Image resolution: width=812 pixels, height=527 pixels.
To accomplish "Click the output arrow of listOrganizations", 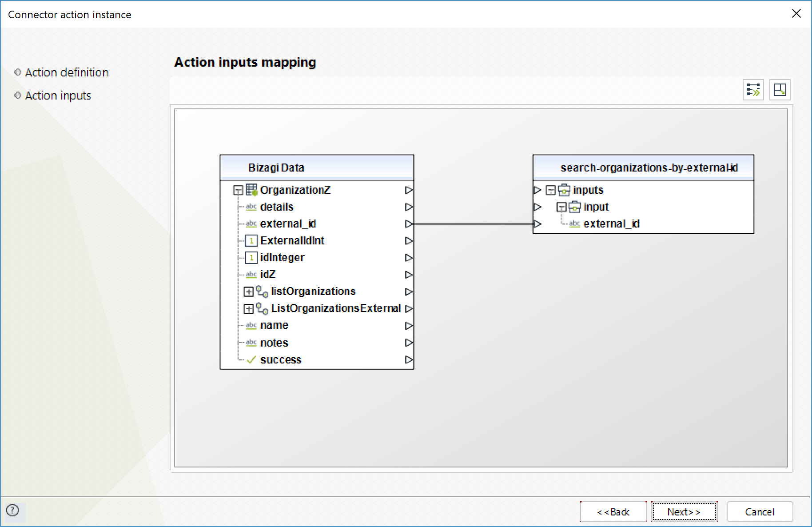I will (x=409, y=291).
